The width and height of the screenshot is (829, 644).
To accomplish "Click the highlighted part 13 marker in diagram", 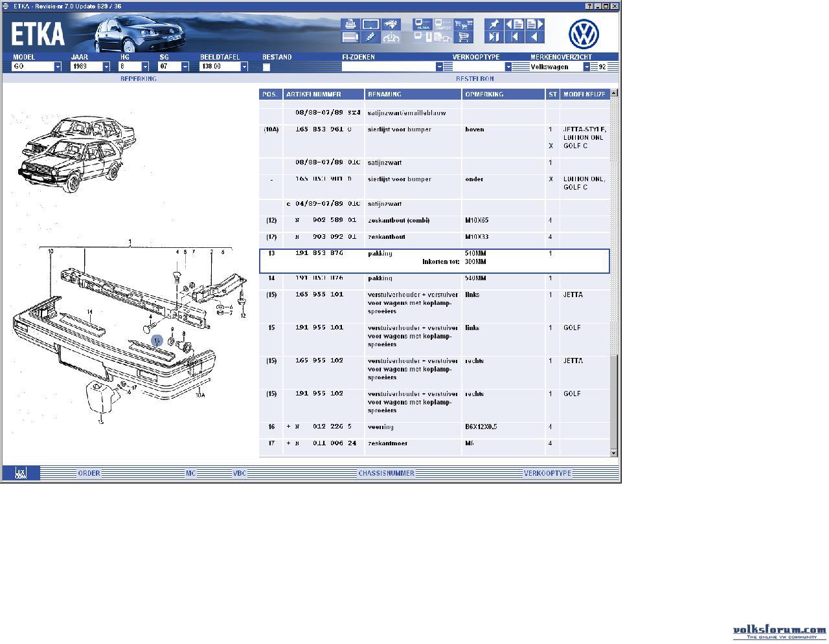I will 157,340.
